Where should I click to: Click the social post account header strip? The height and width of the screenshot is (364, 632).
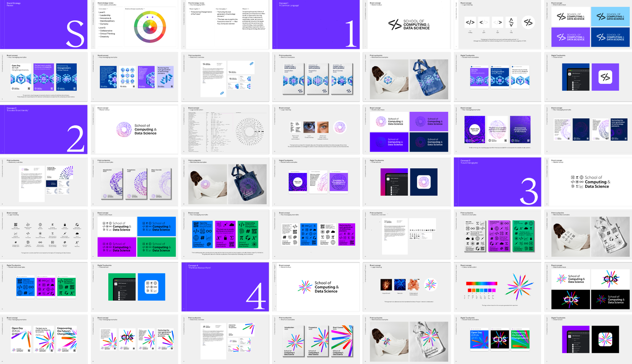click(x=479, y=66)
